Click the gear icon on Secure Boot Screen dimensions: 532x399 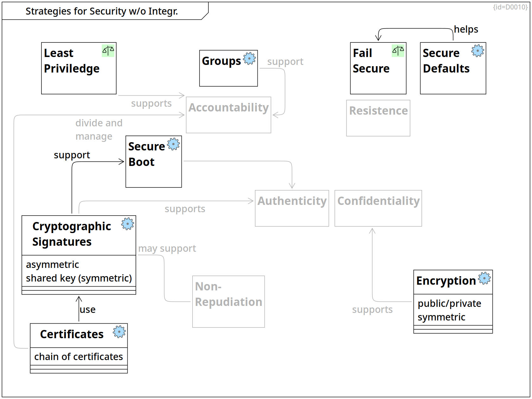click(173, 144)
